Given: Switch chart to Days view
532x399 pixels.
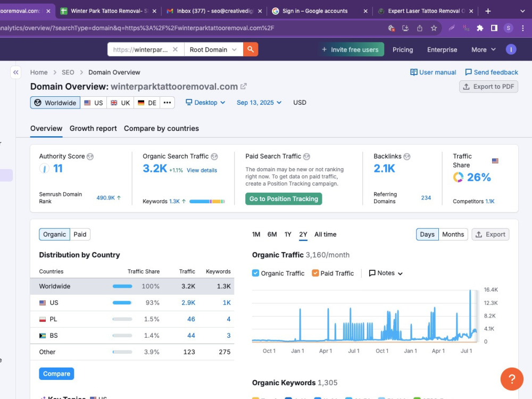Looking at the screenshot, I should click(x=427, y=235).
